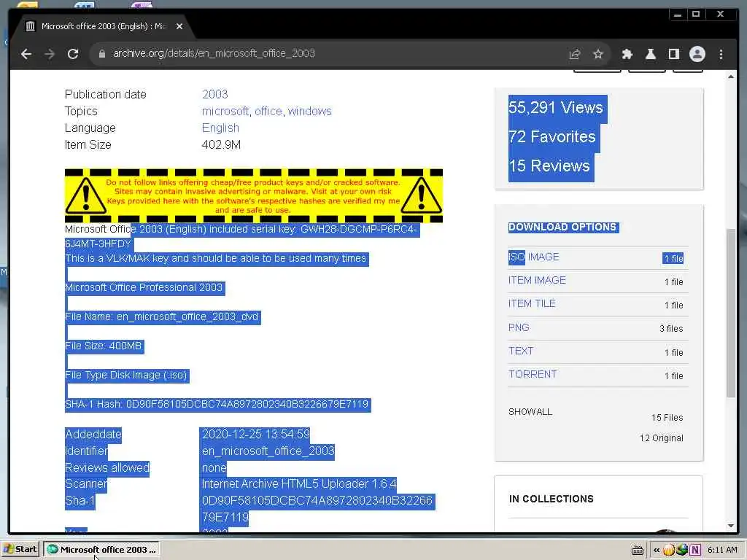Download the ISO IMAGE option
This screenshot has height=560, width=747.
(x=533, y=257)
